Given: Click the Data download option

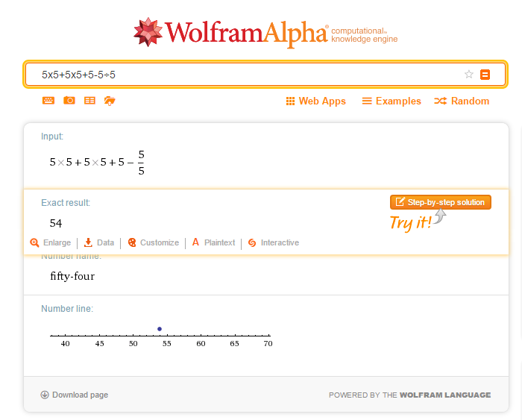Looking at the screenshot, I should (99, 242).
